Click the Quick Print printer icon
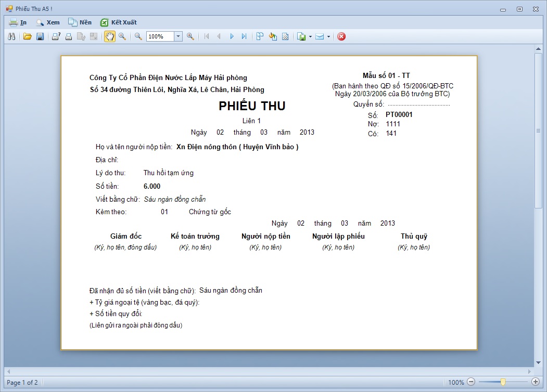 click(x=68, y=36)
